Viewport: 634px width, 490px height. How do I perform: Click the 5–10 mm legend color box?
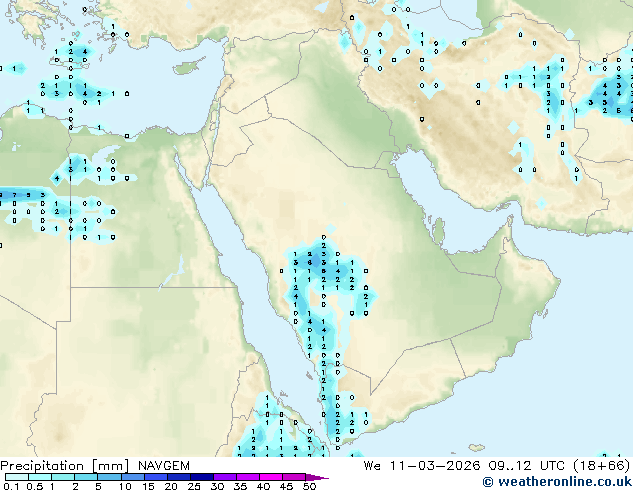(x=109, y=477)
